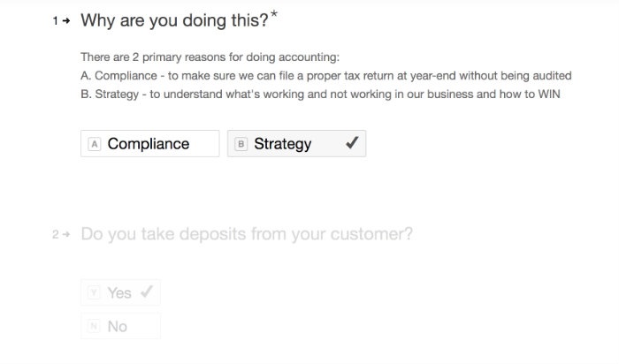Click the "Y" key badge beside Yes
The image size is (619, 364).
95,293
